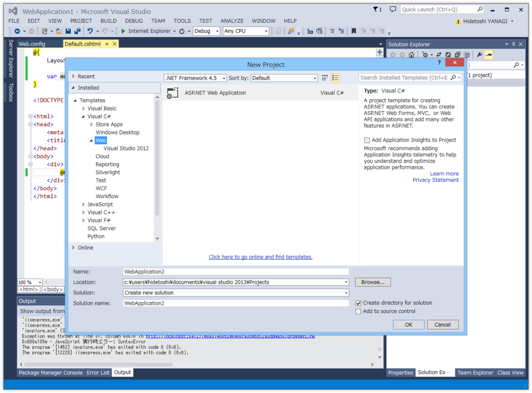Open the Sort by Default dropdown

click(x=284, y=78)
